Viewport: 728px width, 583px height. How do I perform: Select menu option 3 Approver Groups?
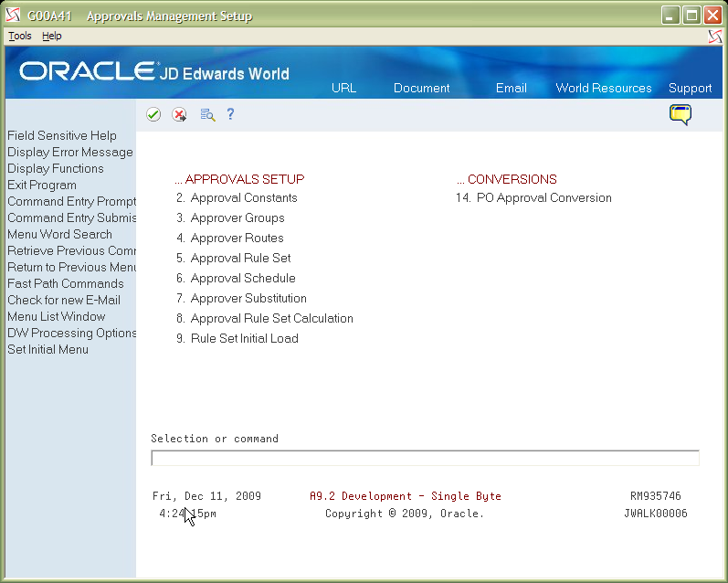tap(230, 217)
